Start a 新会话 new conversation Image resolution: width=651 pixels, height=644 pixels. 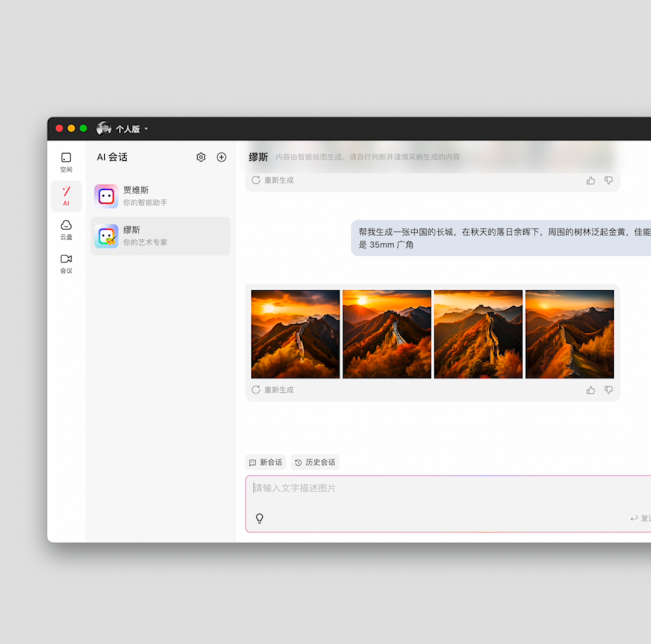[265, 462]
